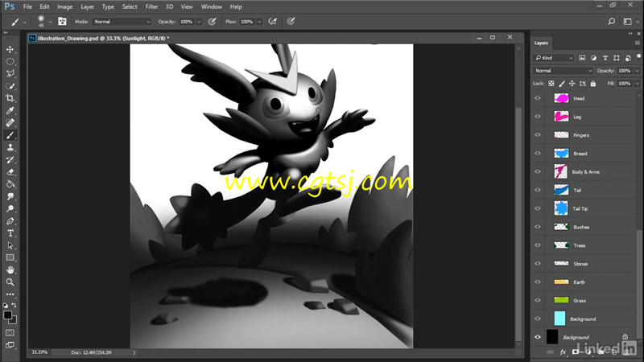Viewport: 644px width, 362px height.
Task: Select the Eyedropper tool
Action: click(x=10, y=110)
